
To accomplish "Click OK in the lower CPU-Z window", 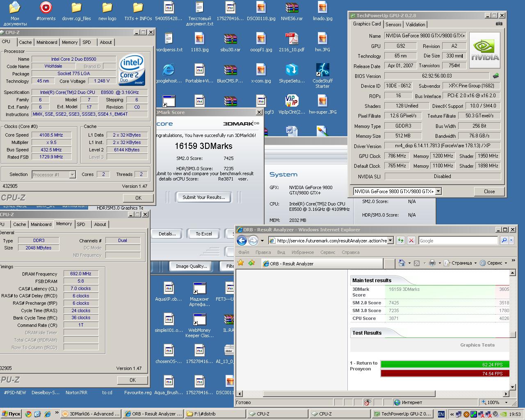I will [x=132, y=380].
